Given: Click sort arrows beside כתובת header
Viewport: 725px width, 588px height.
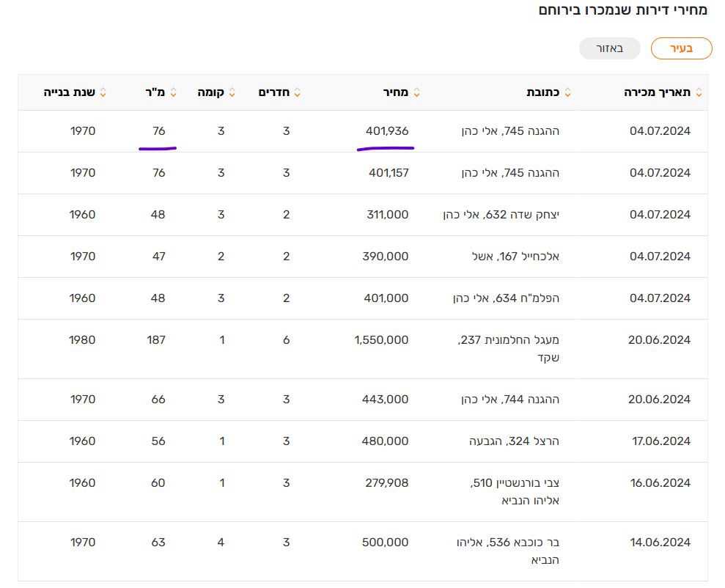Looking at the screenshot, I should click(x=567, y=93).
